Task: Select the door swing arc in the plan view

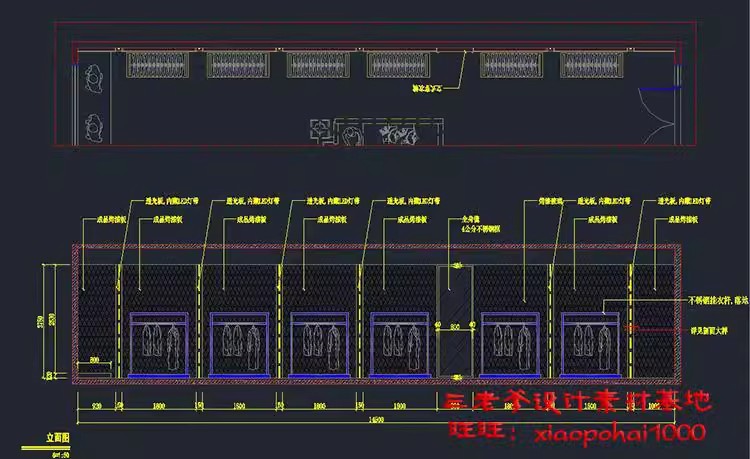Action: coord(656,116)
